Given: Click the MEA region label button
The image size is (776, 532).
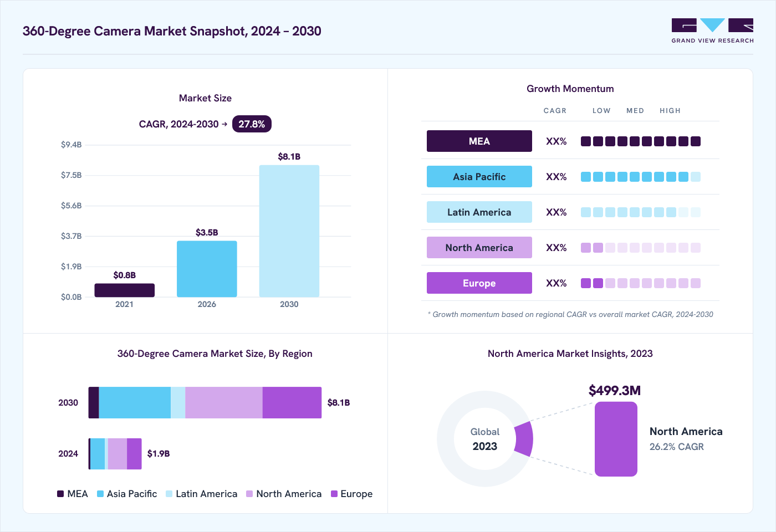Looking at the screenshot, I should [x=479, y=141].
